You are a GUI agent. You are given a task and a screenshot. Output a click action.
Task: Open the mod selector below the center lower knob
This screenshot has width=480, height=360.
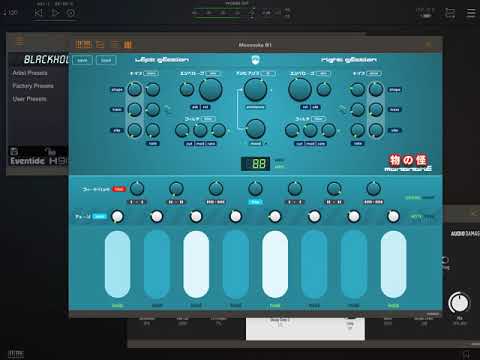(x=256, y=144)
